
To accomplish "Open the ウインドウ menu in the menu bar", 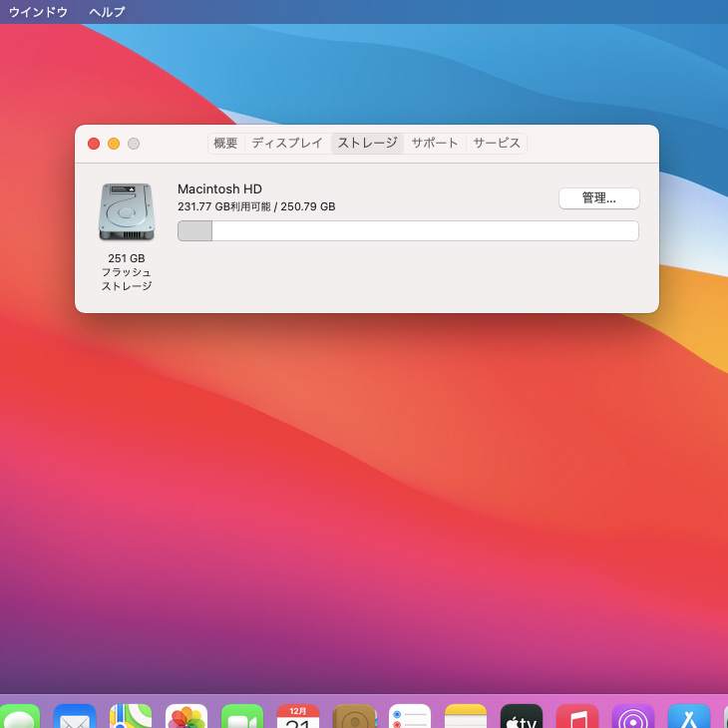I will [x=39, y=12].
